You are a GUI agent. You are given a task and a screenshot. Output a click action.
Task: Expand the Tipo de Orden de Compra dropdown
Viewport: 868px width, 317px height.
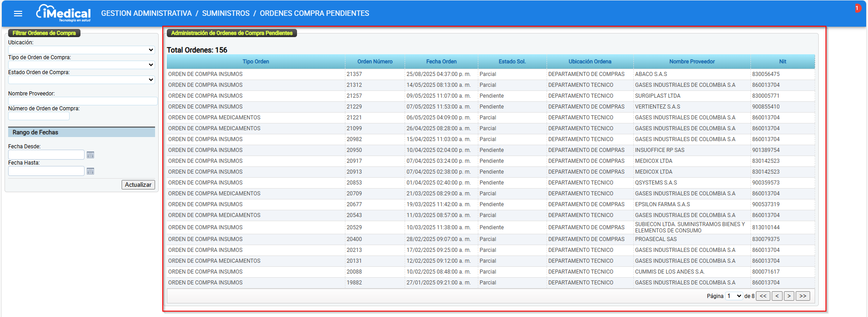pyautogui.click(x=81, y=65)
